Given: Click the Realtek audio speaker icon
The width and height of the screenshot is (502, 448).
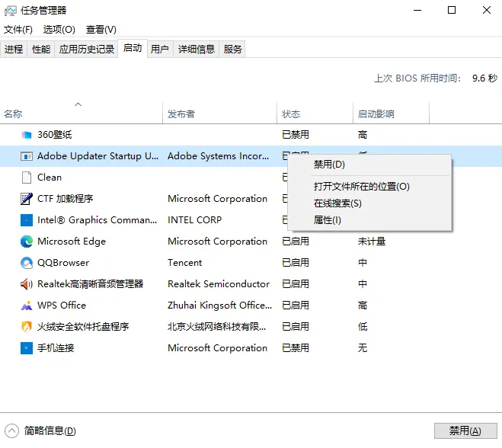Looking at the screenshot, I should point(27,284).
